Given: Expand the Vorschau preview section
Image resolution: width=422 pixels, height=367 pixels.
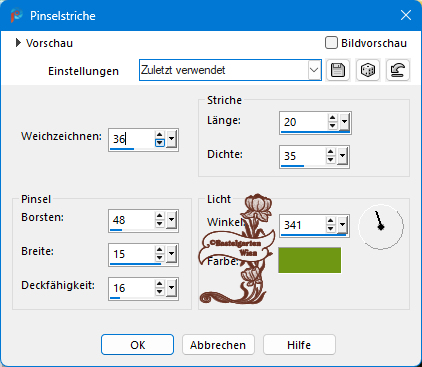Looking at the screenshot, I should [18, 43].
